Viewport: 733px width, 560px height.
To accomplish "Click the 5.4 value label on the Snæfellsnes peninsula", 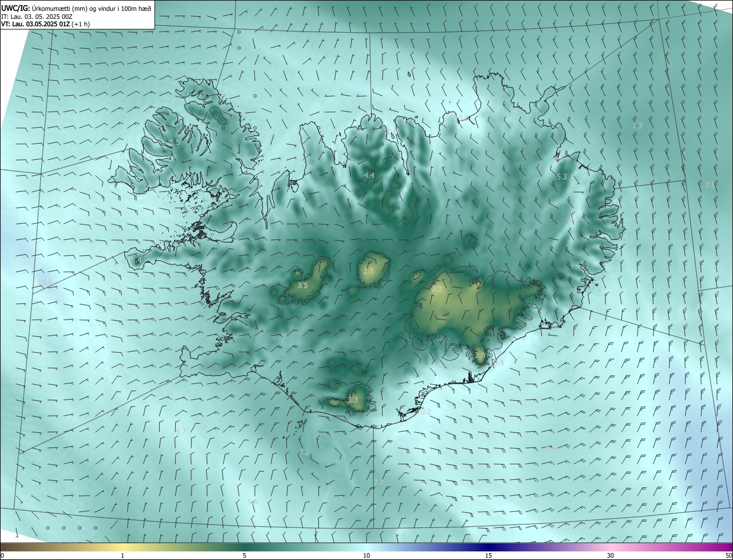I will click(x=136, y=261).
